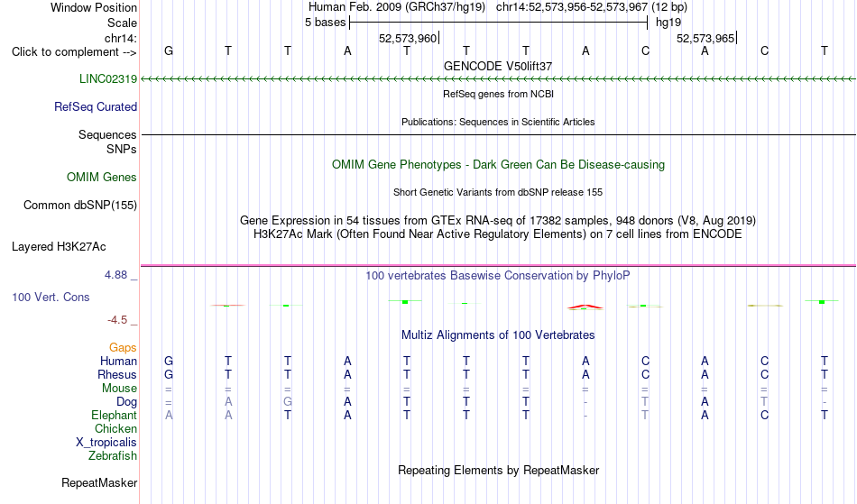Viewport: 857px width, 504px height.
Task: Select the Zebrafish species row label
Action: (113, 456)
